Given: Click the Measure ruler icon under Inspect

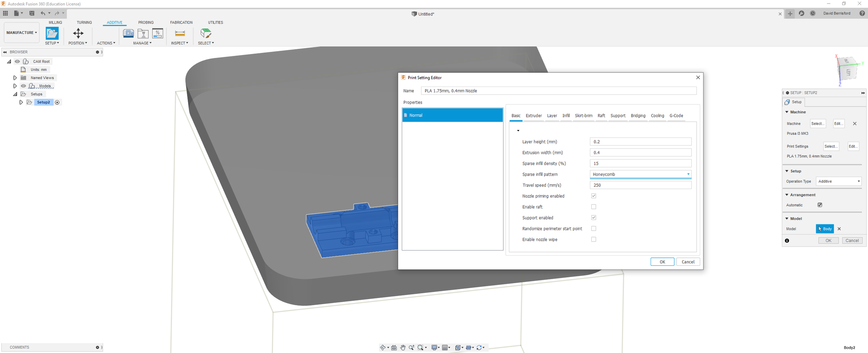Looking at the screenshot, I should tap(180, 33).
